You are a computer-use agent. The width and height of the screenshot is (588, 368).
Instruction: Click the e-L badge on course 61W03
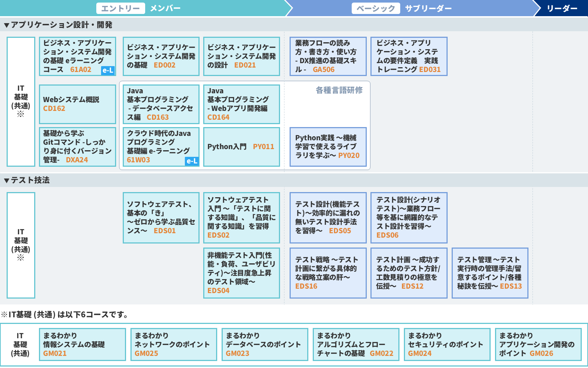(x=192, y=161)
